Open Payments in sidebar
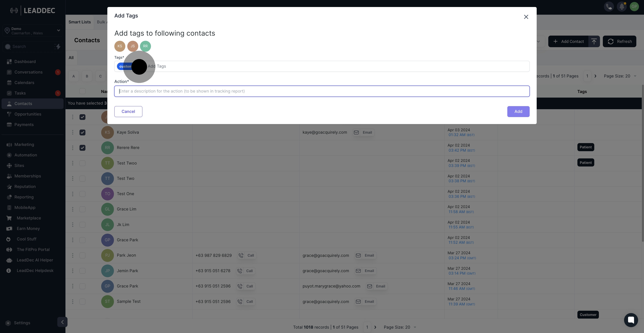 tap(24, 124)
